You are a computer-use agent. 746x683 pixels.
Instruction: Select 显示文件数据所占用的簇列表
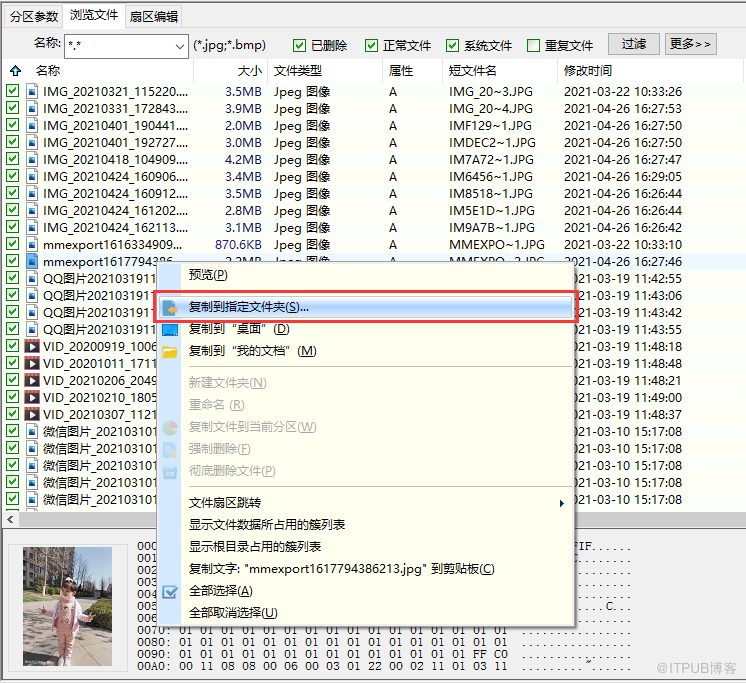(x=267, y=525)
